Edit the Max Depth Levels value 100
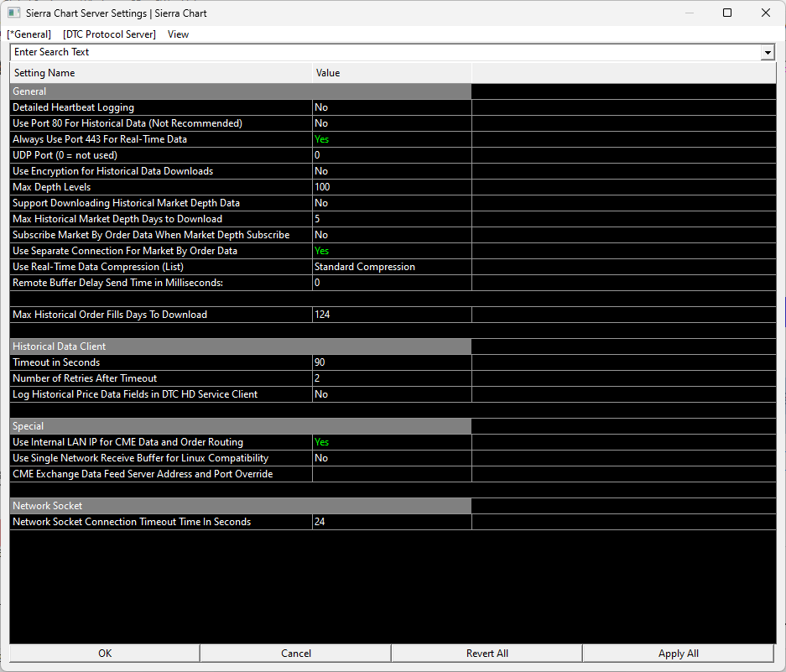 [x=392, y=187]
